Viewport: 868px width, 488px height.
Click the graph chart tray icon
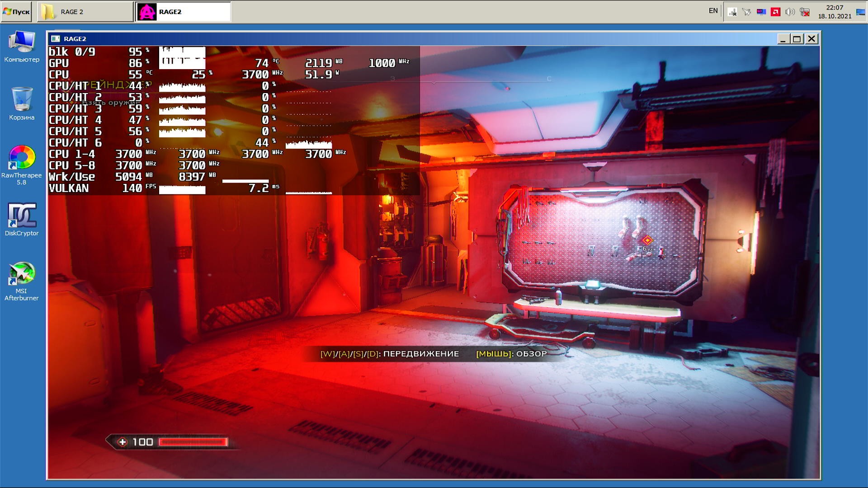(x=732, y=12)
